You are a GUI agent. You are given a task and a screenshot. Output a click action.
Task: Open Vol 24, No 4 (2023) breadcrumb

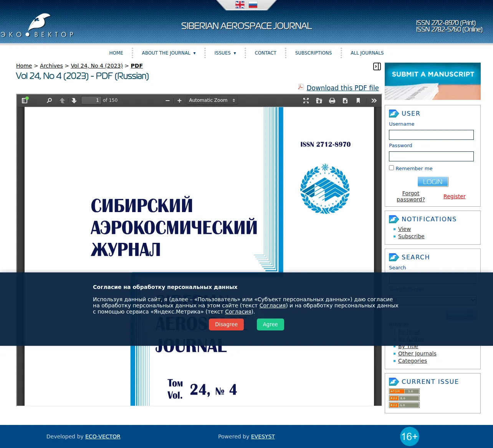click(97, 66)
